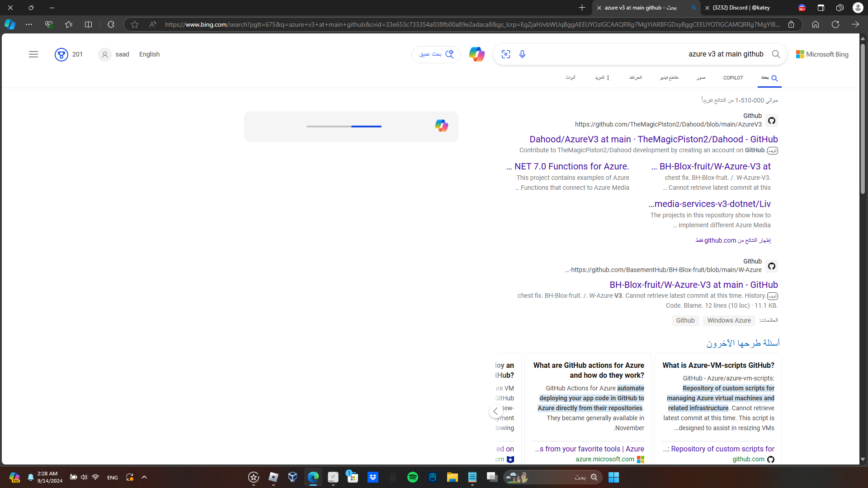This screenshot has width=868, height=488.
Task: Add this page to favorites with star icon
Action: click(135, 24)
